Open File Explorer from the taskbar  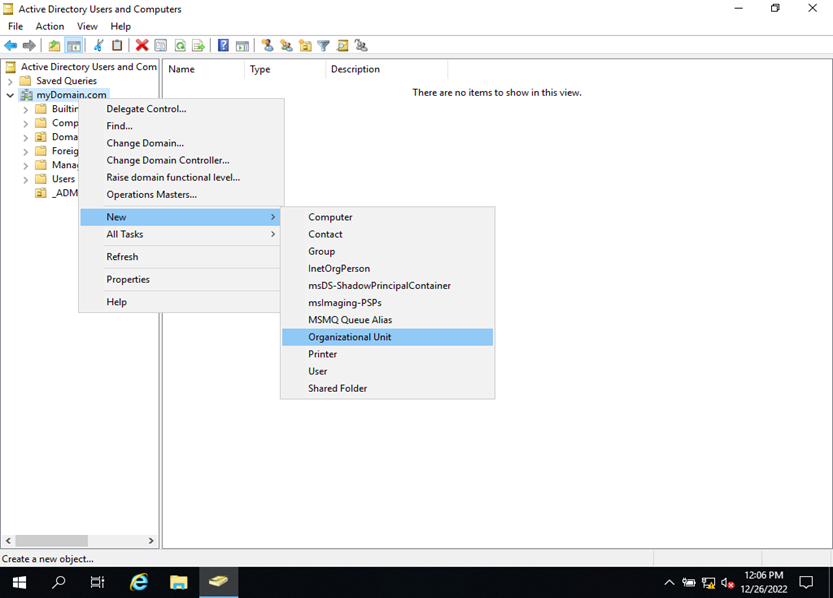178,583
